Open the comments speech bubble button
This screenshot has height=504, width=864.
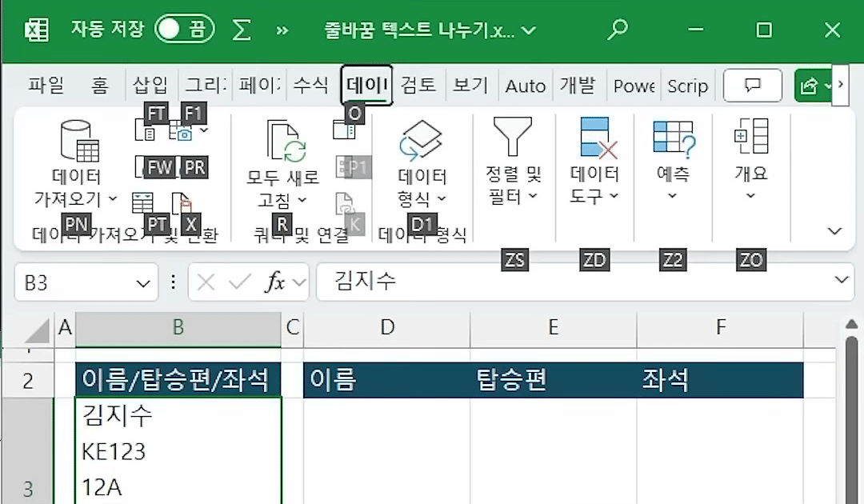(753, 86)
